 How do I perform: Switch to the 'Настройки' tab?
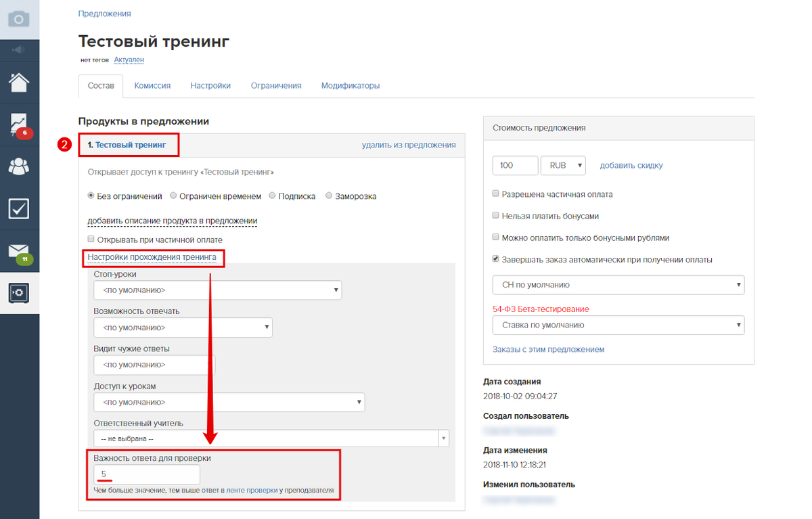coord(210,86)
